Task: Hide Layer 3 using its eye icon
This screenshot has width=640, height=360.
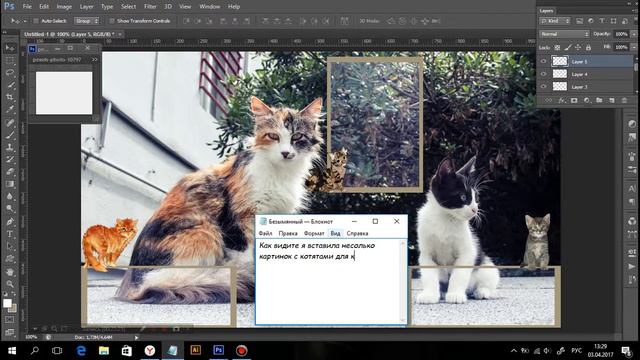Action: 543,87
